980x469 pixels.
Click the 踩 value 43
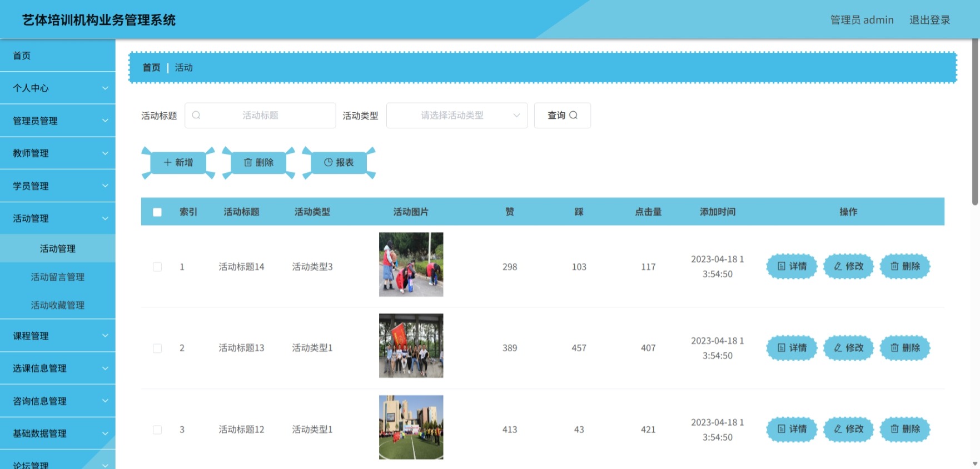(x=579, y=430)
